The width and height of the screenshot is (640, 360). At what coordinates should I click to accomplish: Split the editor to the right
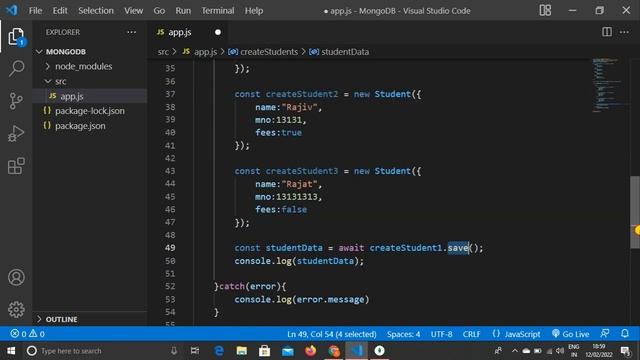coord(607,32)
